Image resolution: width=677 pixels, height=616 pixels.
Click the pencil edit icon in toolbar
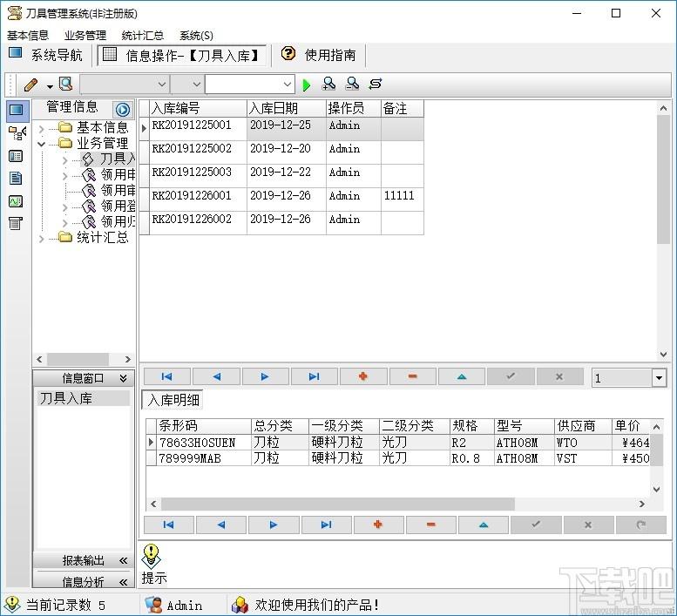pyautogui.click(x=30, y=85)
